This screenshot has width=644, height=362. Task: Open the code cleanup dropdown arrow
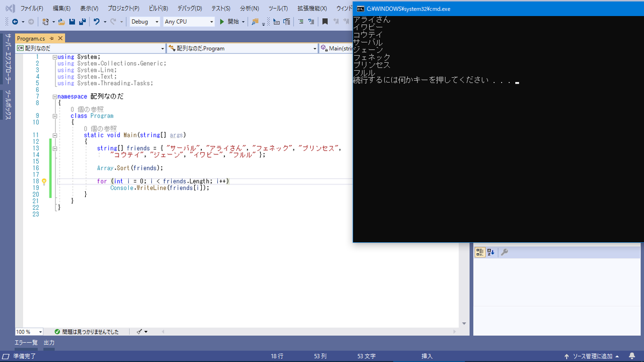pos(146,332)
